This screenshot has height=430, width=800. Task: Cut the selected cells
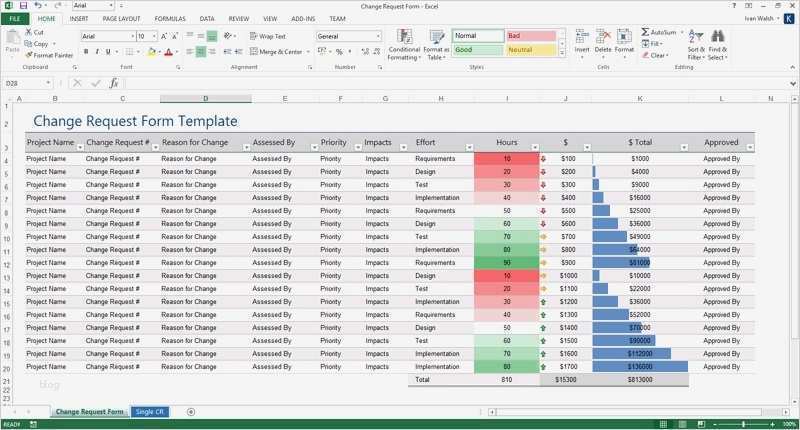tap(35, 32)
